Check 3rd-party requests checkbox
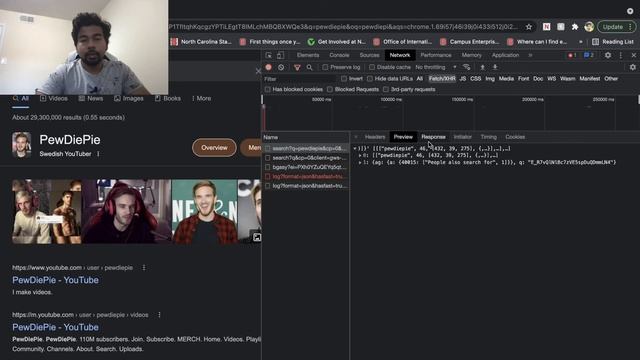 point(386,89)
